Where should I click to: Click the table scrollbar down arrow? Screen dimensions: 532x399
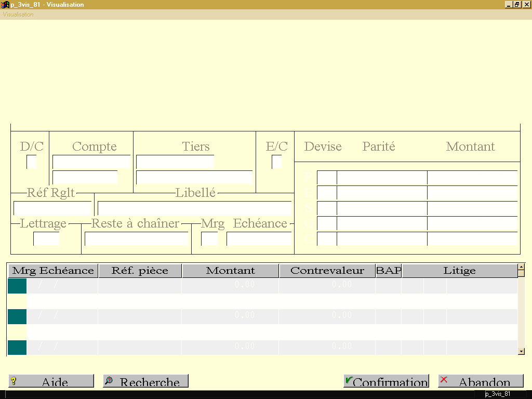pos(522,352)
